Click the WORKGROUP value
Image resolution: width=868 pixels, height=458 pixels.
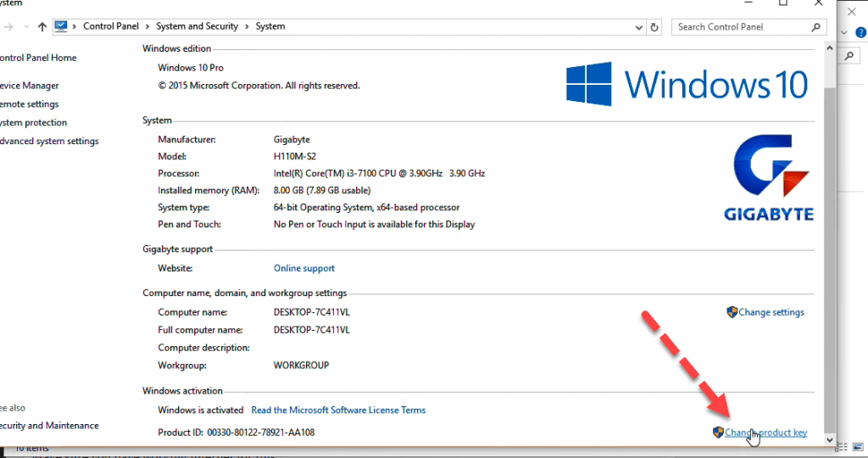tap(301, 365)
